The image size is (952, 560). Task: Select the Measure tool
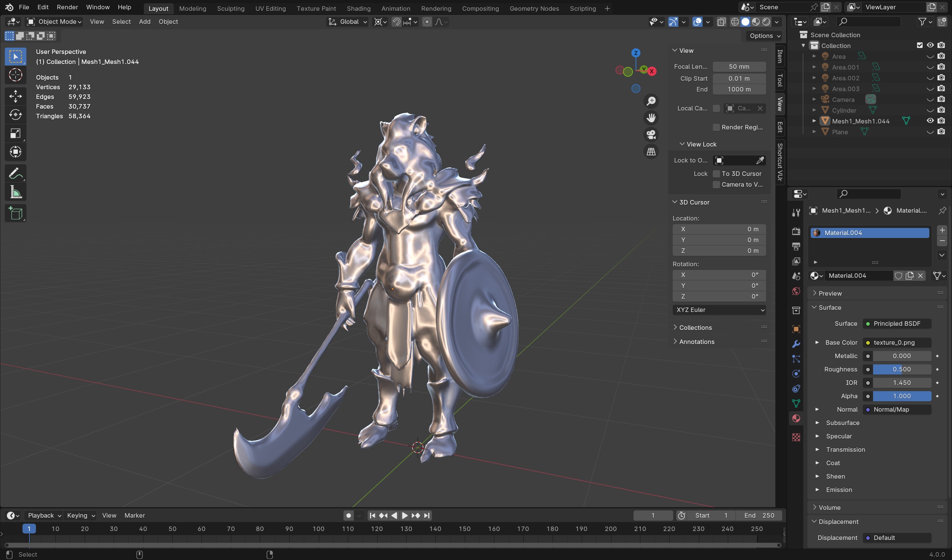(16, 192)
